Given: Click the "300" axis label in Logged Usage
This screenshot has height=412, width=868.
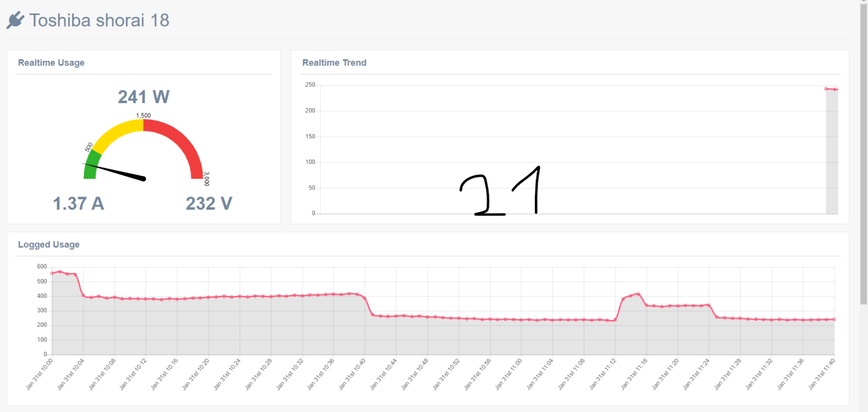Looking at the screenshot, I should coord(42,310).
